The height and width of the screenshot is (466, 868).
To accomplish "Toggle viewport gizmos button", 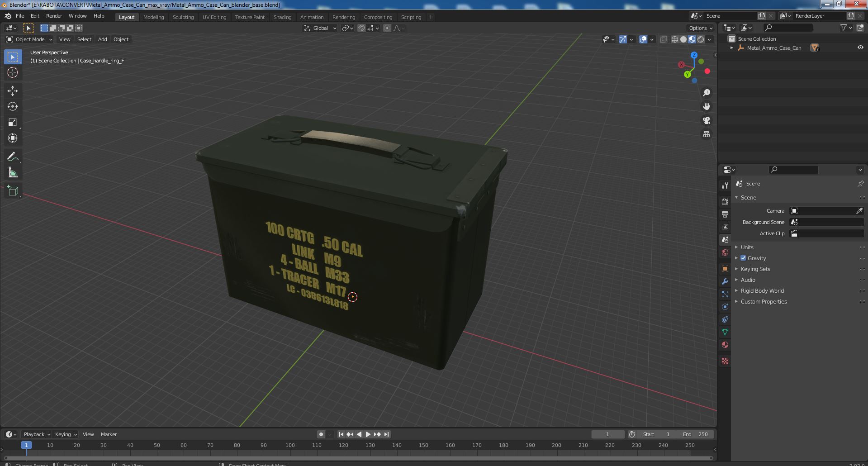I will [x=623, y=39].
